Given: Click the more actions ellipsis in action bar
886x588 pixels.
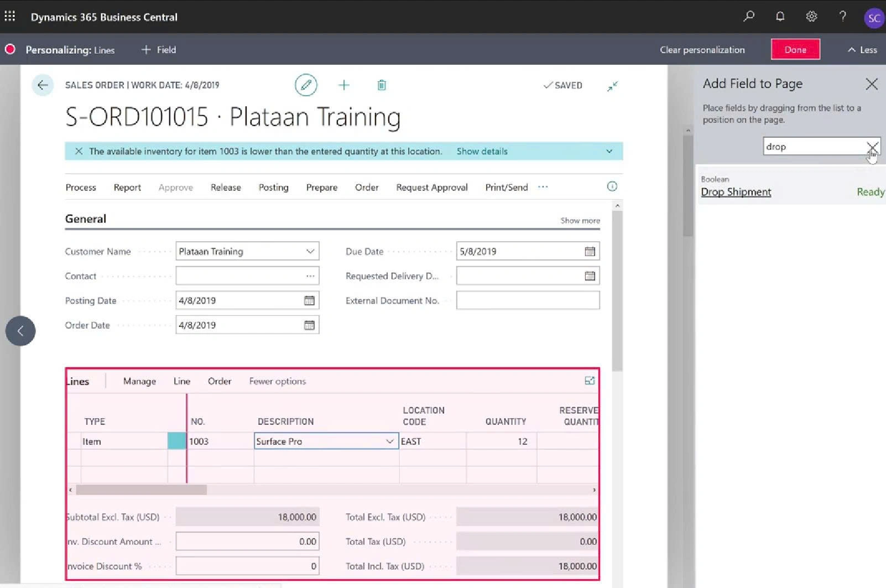Looking at the screenshot, I should point(543,187).
